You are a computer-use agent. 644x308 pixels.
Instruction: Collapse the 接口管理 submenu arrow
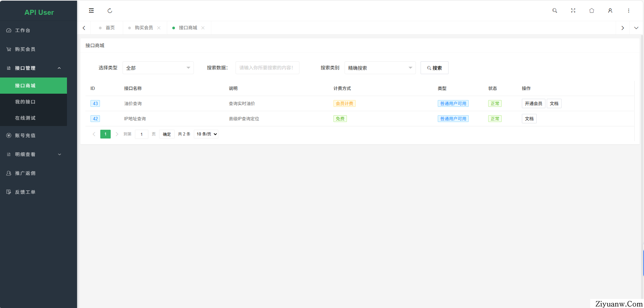[59, 68]
